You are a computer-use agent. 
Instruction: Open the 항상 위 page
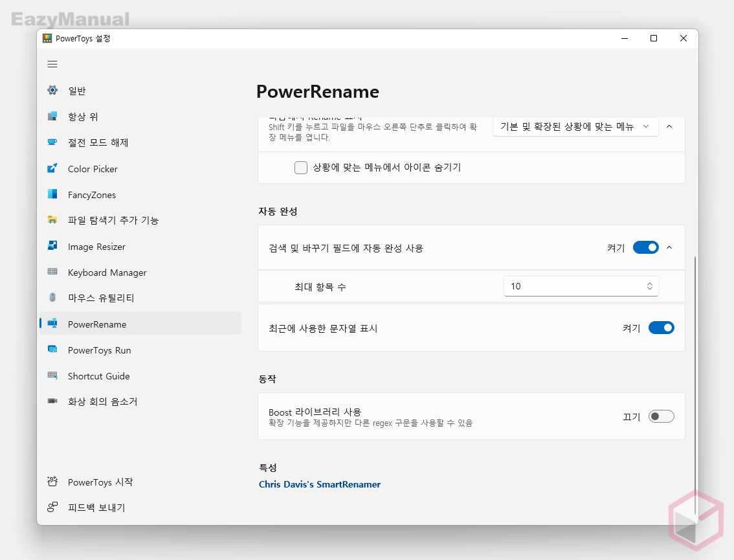pos(140,117)
